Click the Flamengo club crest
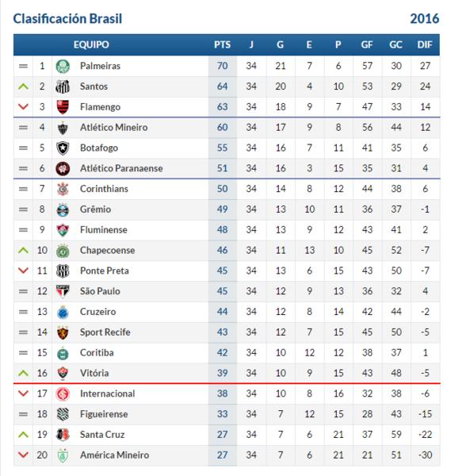The width and height of the screenshot is (451, 476). click(x=63, y=107)
